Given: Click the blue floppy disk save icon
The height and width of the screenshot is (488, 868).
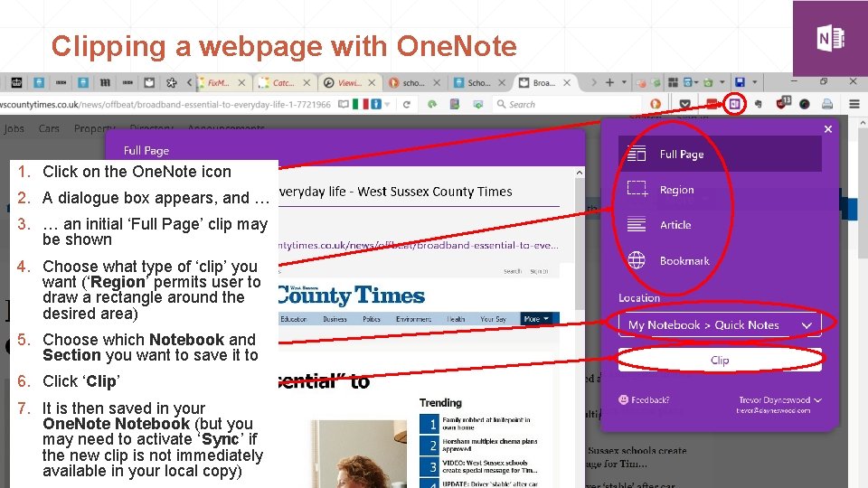Looking at the screenshot, I should click(x=740, y=82).
